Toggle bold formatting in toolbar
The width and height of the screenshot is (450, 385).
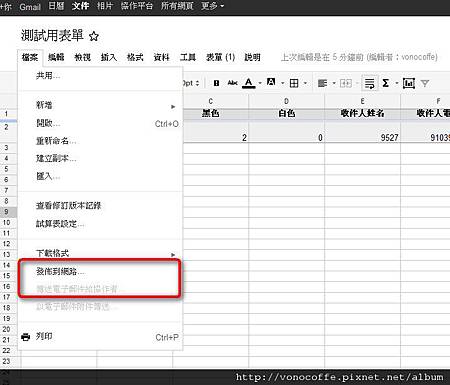tap(216, 83)
